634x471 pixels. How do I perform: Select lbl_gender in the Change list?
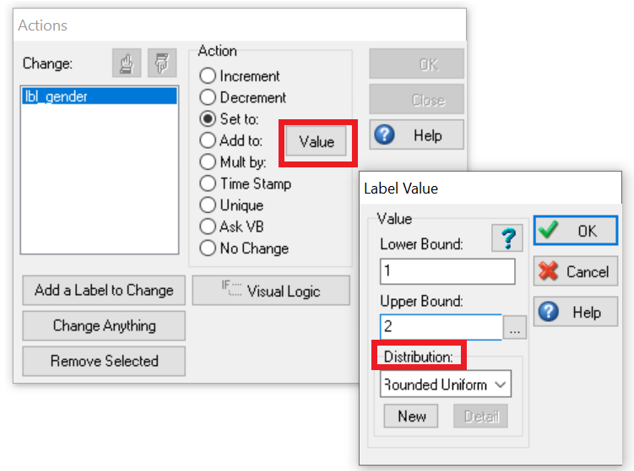(x=99, y=97)
